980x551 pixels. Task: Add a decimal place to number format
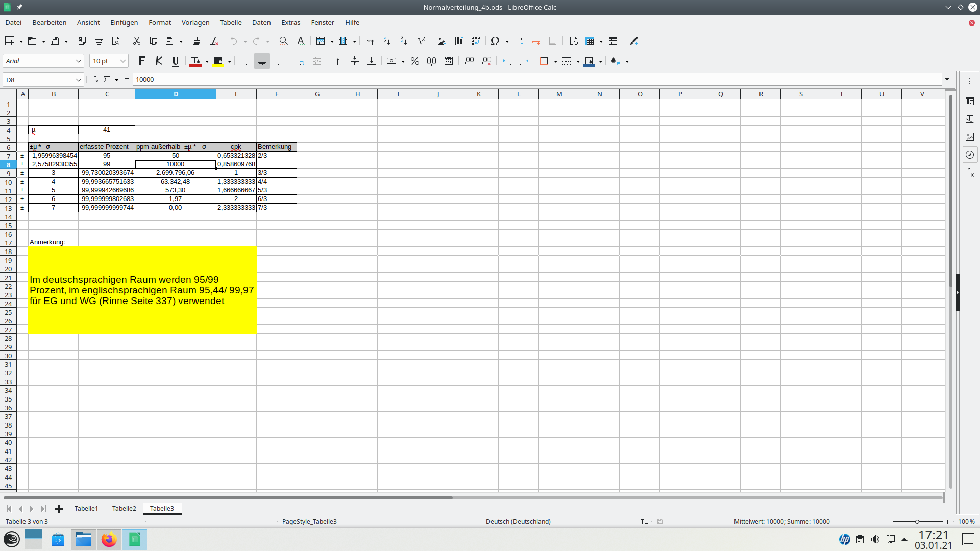pos(470,61)
